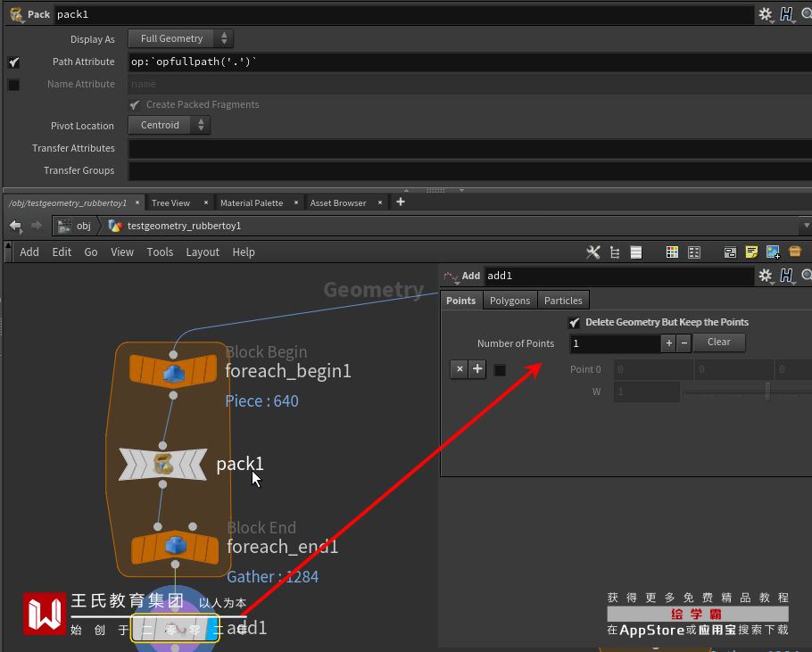Switch to the Particles tab in add1
Image resolution: width=812 pixels, height=652 pixels.
tap(563, 301)
